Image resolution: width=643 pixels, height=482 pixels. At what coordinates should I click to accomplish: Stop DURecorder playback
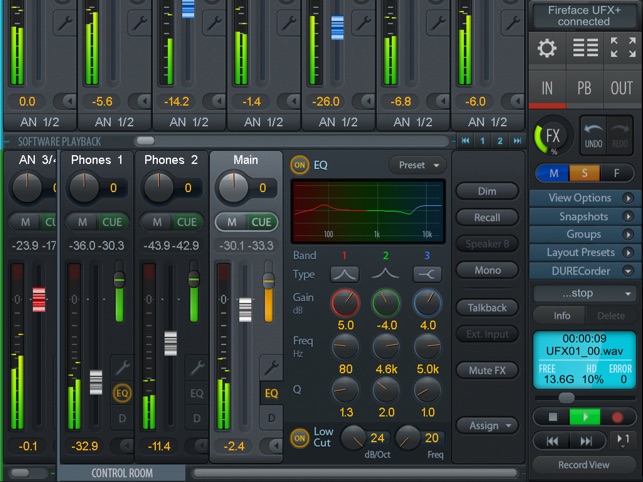point(552,417)
